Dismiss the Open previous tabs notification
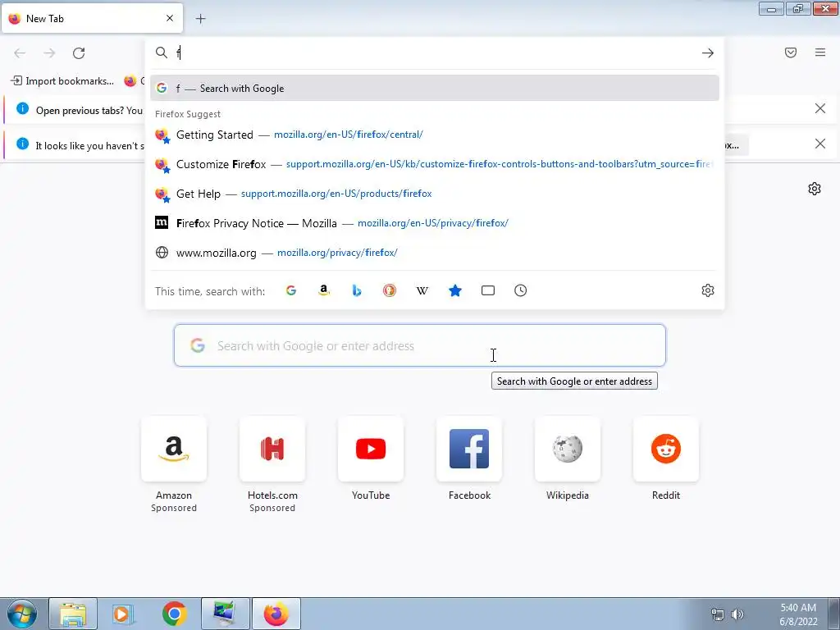This screenshot has height=630, width=840. tap(820, 109)
